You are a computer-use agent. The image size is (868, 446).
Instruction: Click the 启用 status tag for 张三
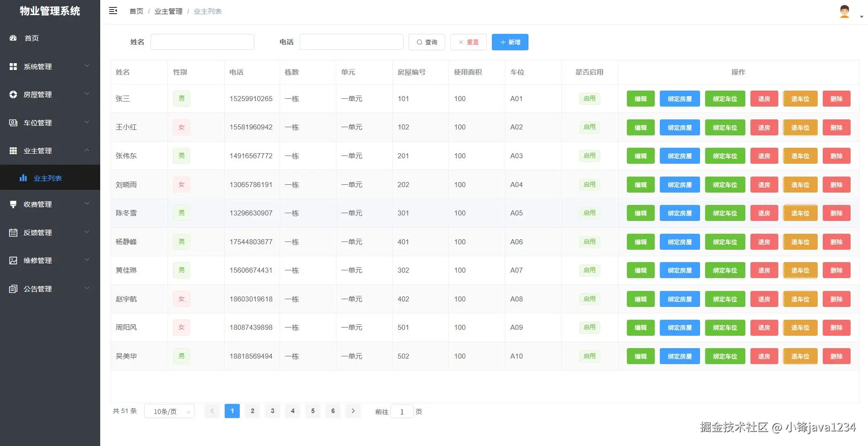(589, 98)
